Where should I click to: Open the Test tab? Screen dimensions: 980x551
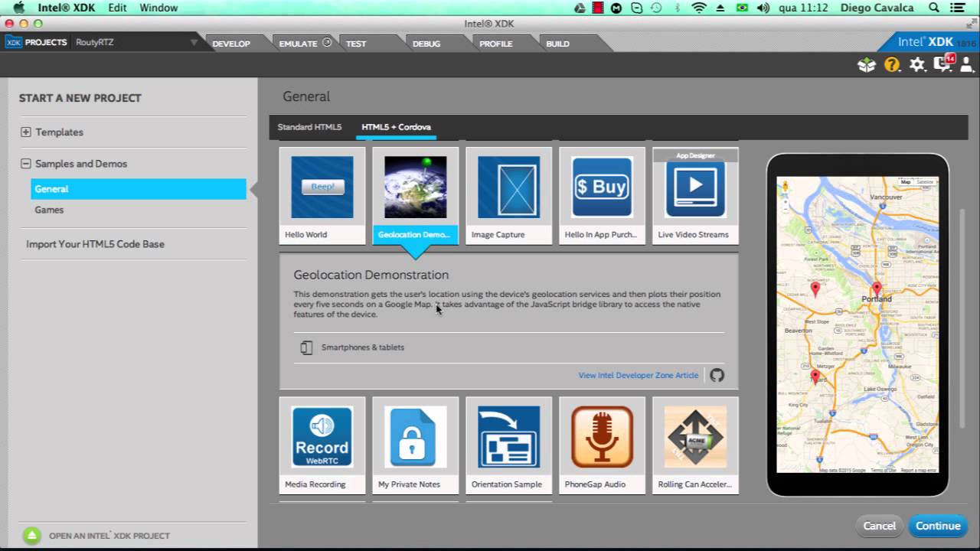[x=356, y=44]
